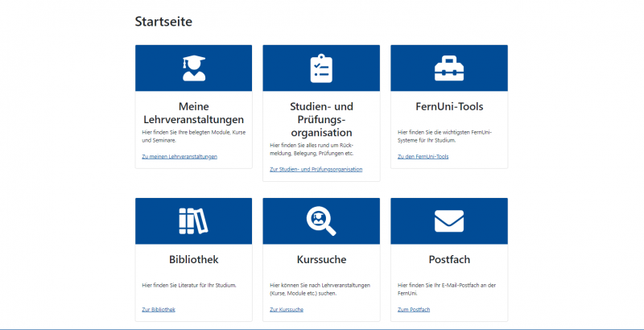Click the magnifier icon on Kurssuche card
Image resolution: width=644 pixels, height=330 pixels.
(321, 221)
